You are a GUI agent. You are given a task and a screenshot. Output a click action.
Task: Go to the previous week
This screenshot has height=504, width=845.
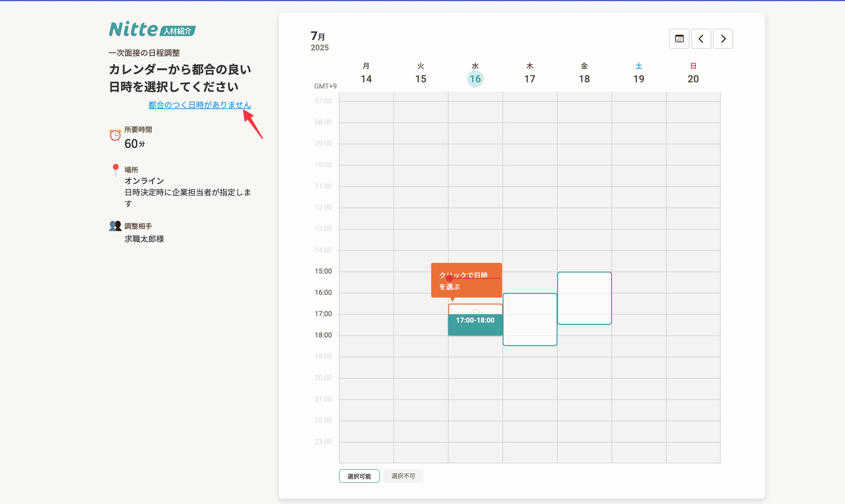coord(701,39)
